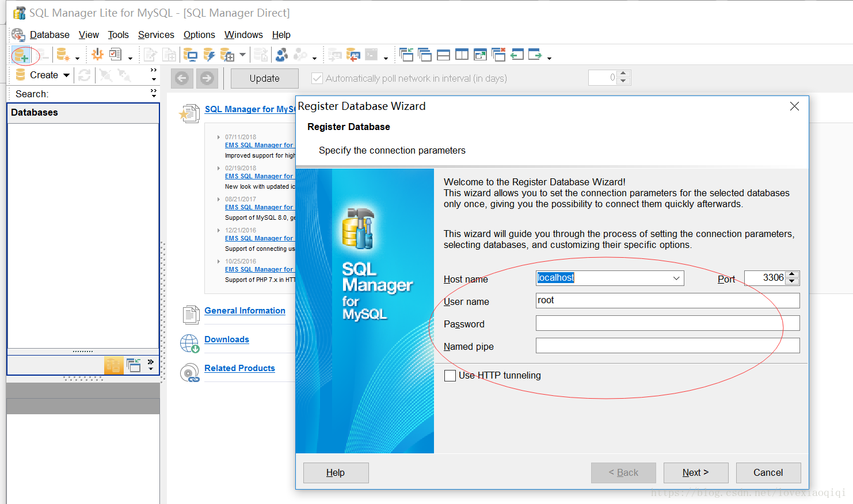Open the Downloads link
Image resolution: width=853 pixels, height=504 pixels.
[227, 339]
